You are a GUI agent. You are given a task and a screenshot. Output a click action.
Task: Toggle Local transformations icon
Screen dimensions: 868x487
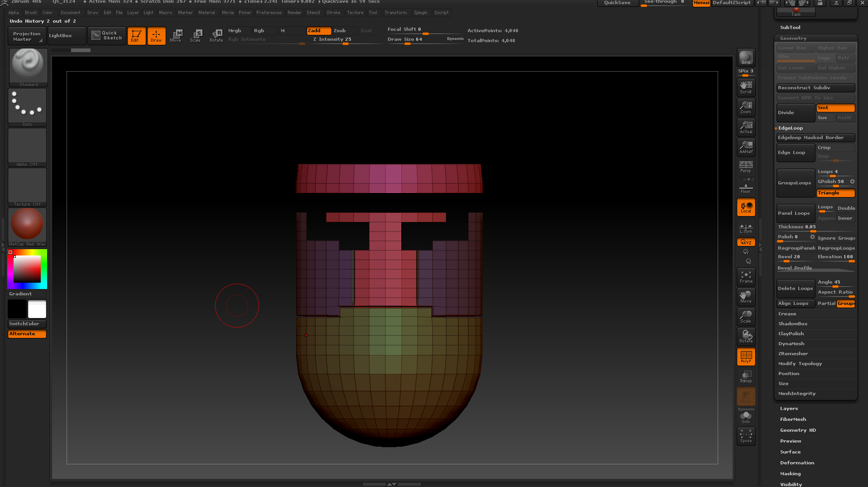click(746, 207)
